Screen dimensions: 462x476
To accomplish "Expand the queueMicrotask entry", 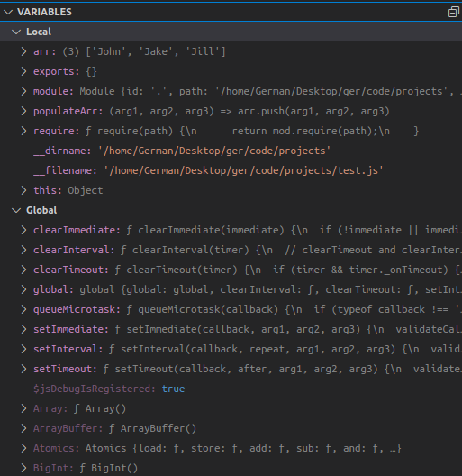I will (23, 309).
